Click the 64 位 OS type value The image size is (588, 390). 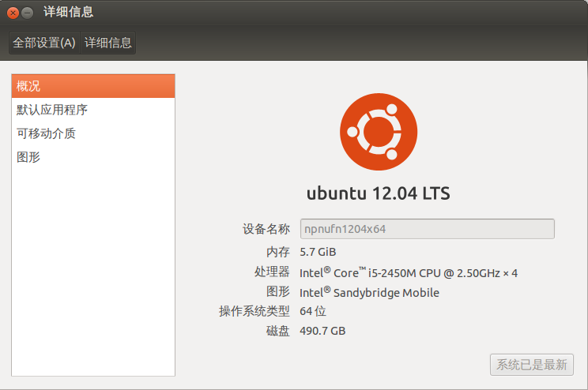click(x=313, y=311)
